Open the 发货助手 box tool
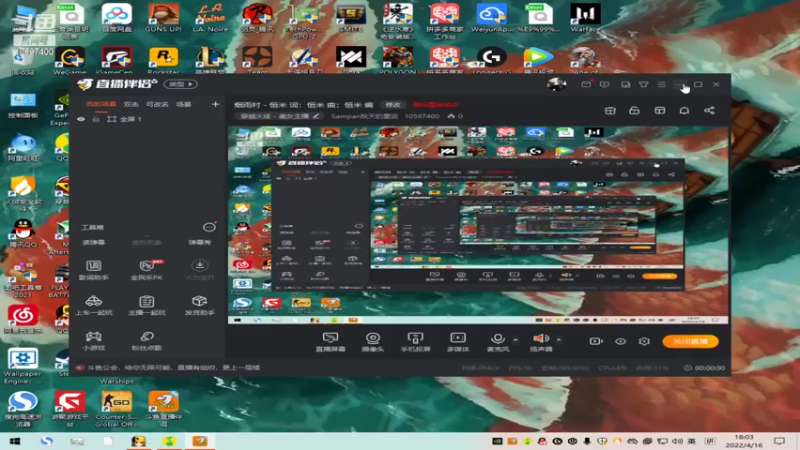This screenshot has height=450, width=800. [x=199, y=305]
